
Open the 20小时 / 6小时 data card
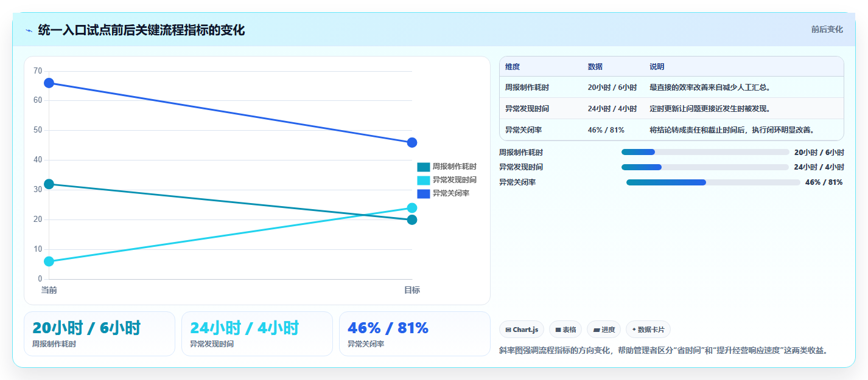tap(99, 334)
